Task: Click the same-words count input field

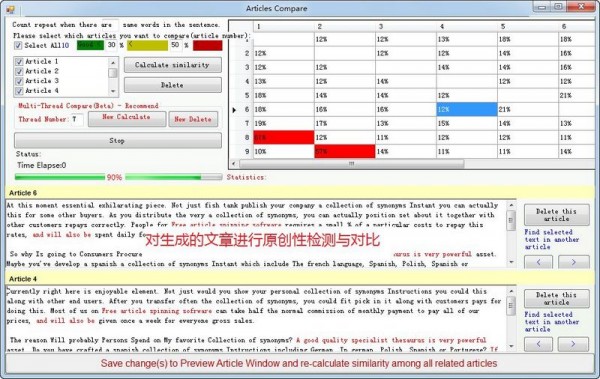Action: click(x=110, y=25)
